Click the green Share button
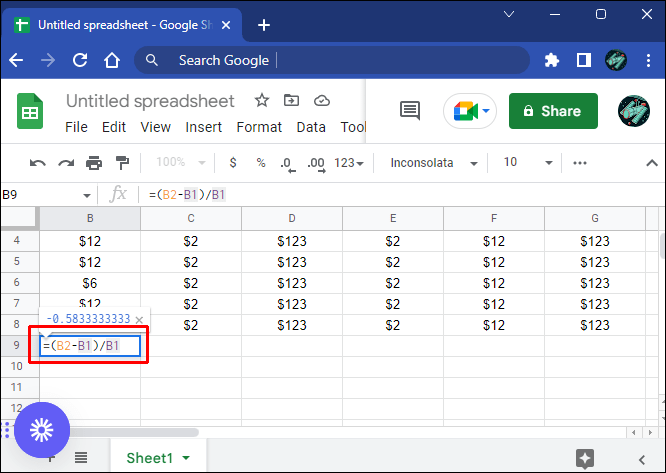The image size is (666, 473). coord(553,111)
